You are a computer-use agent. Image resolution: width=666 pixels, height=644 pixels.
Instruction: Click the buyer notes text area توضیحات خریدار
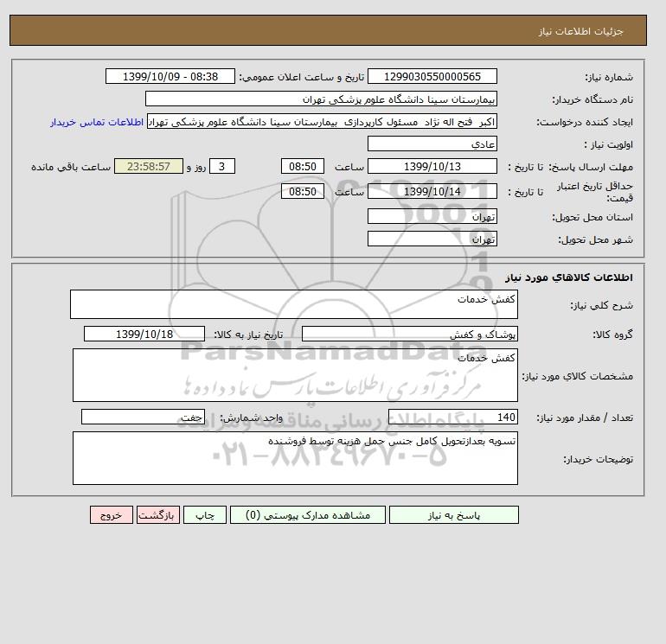[295, 458]
